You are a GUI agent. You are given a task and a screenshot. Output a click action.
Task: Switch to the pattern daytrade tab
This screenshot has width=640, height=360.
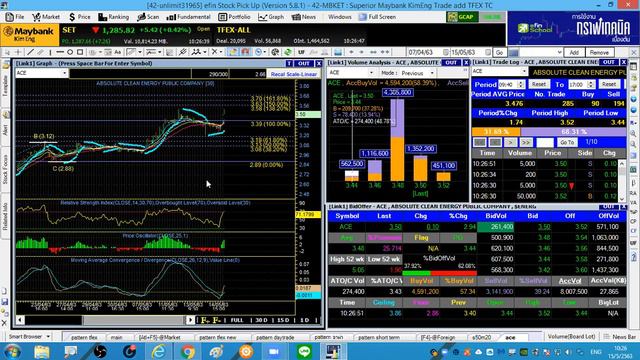tap(275, 338)
